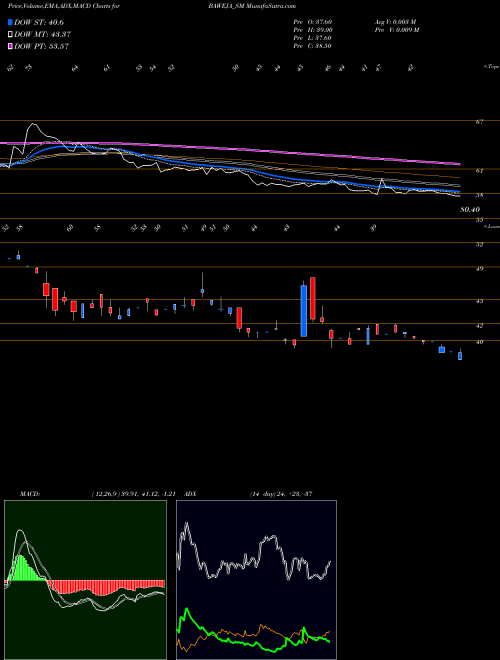
Task: Click the 'Pre H: 39.00' high value
Action: pos(313,30)
